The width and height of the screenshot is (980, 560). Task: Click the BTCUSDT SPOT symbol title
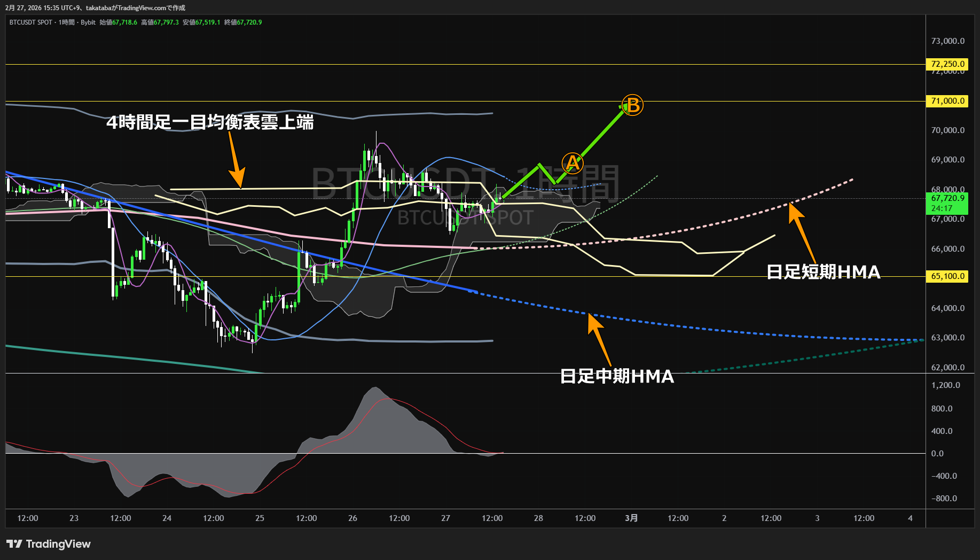click(31, 22)
